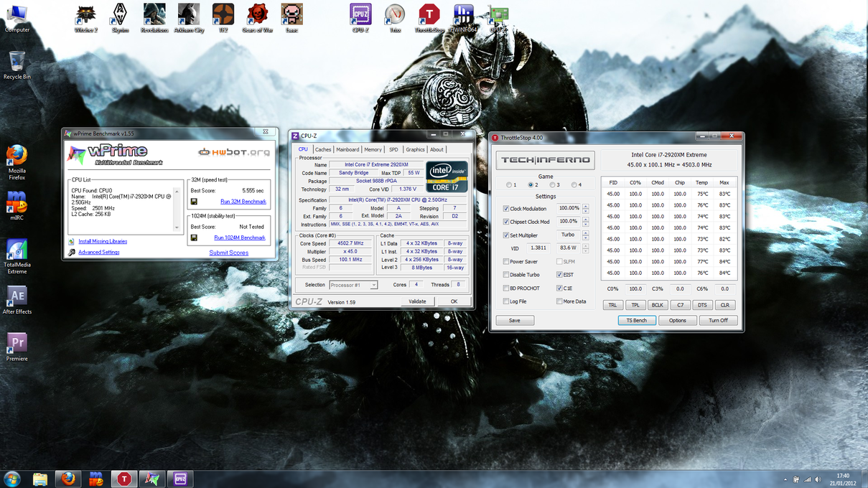Click the Run 32M Benchmark link
Screen dimensions: 868x488
tap(243, 202)
